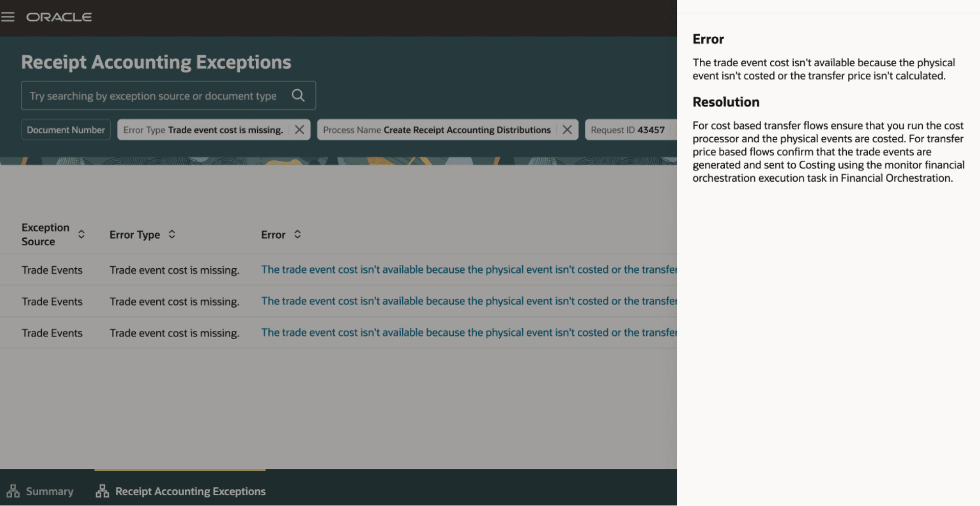The image size is (980, 506).
Task: Click third row's 'Trade event cost is missing.'
Action: click(175, 333)
